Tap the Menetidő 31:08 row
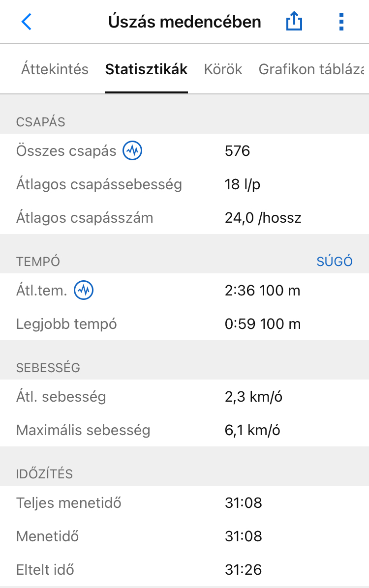The width and height of the screenshot is (369, 588). click(184, 536)
